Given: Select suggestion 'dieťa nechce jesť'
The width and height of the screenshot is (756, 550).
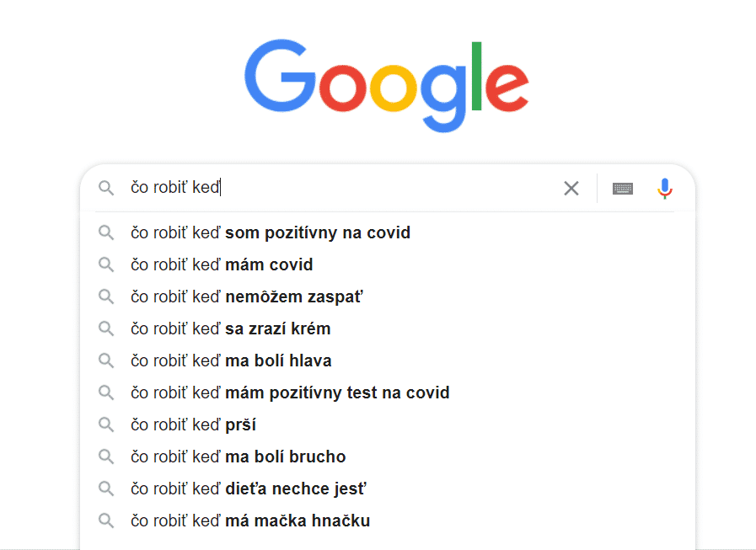Looking at the screenshot, I should 388,489.
